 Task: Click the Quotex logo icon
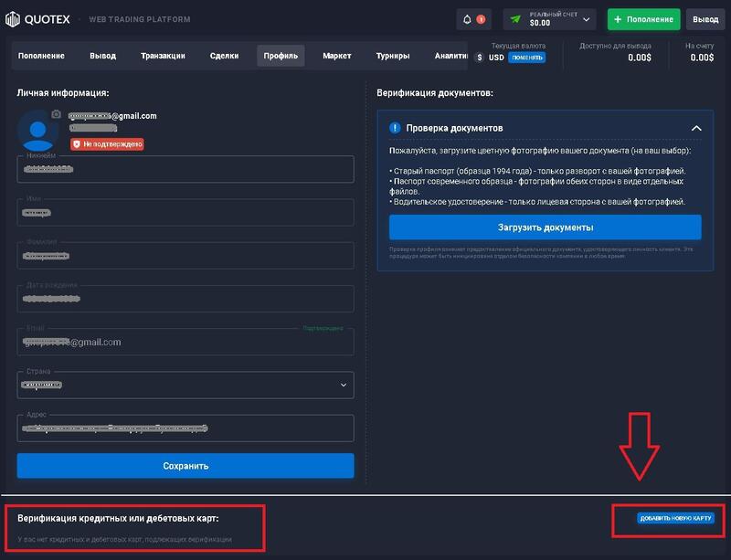point(13,17)
